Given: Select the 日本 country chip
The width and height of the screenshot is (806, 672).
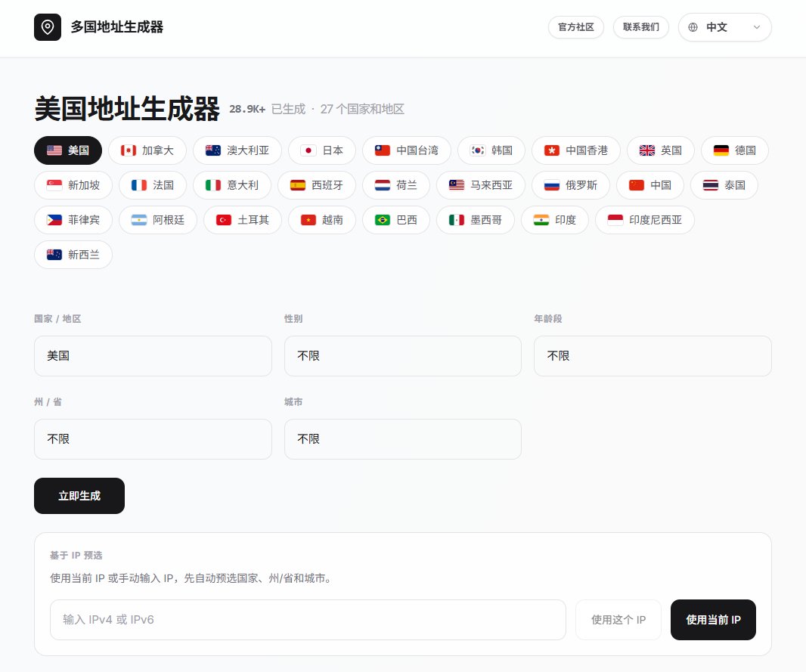Looking at the screenshot, I should [322, 150].
